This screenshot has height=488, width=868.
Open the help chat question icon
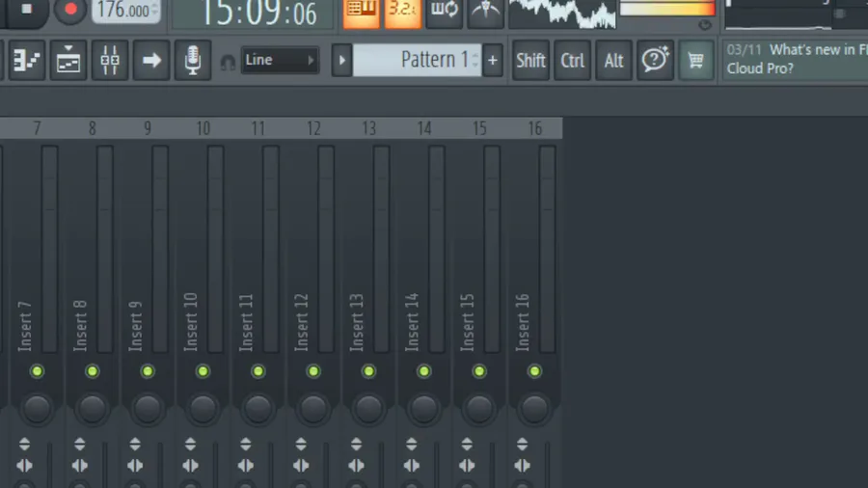tap(655, 61)
